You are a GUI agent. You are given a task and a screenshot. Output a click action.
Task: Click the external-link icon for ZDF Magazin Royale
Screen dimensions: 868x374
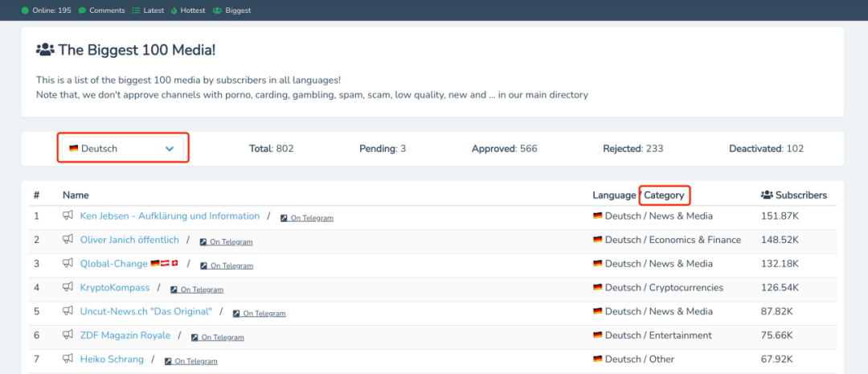coord(194,338)
